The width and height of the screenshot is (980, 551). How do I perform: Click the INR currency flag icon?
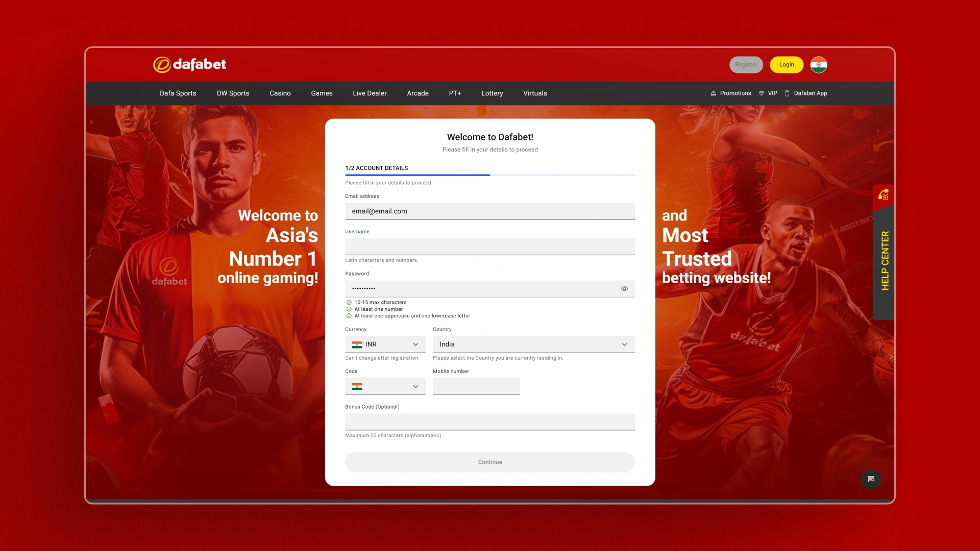point(357,345)
